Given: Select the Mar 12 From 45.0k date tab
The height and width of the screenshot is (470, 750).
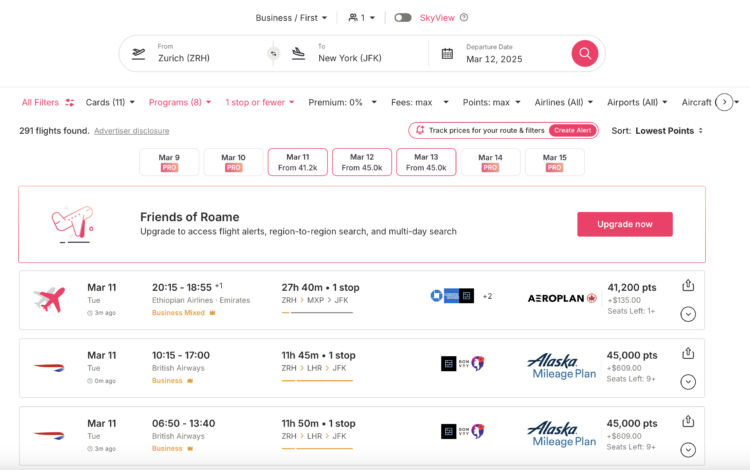Looking at the screenshot, I should tap(362, 162).
